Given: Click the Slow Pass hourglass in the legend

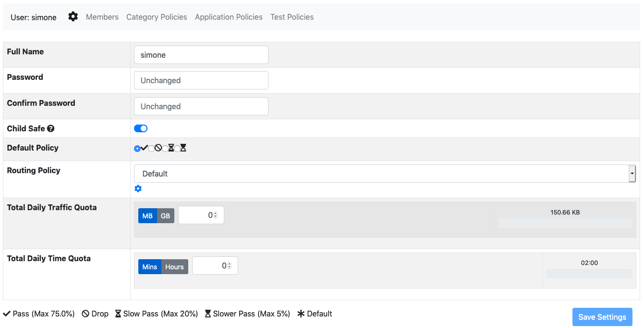Looking at the screenshot, I should coord(118,314).
